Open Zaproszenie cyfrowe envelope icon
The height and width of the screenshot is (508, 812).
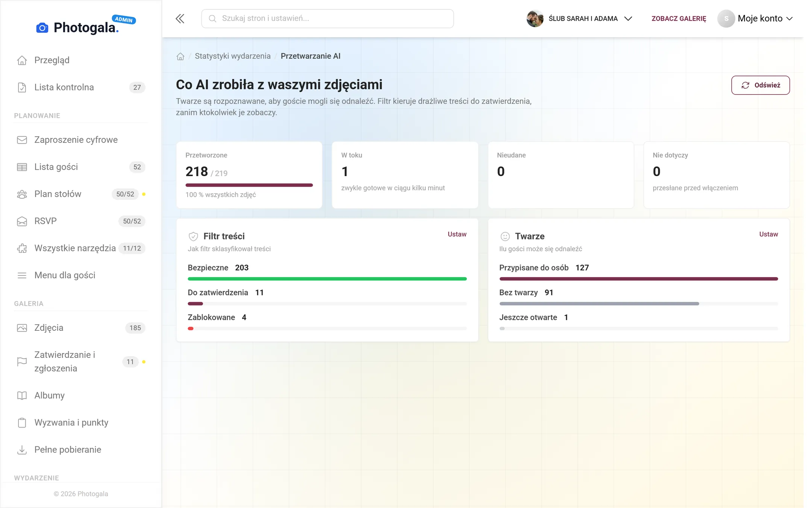coord(22,140)
